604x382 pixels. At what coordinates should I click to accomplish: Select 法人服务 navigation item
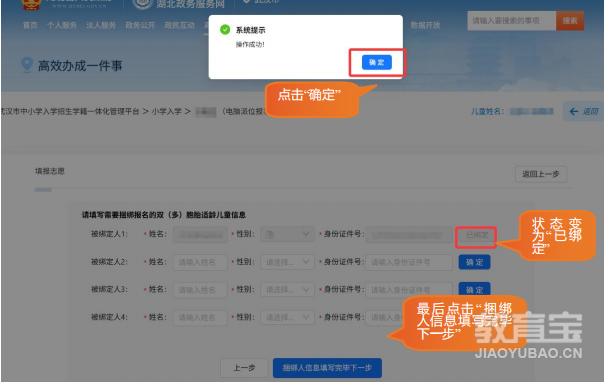click(101, 25)
